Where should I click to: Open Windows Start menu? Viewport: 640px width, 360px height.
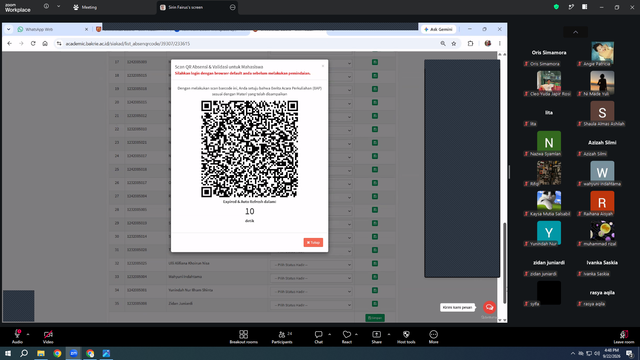point(8,353)
